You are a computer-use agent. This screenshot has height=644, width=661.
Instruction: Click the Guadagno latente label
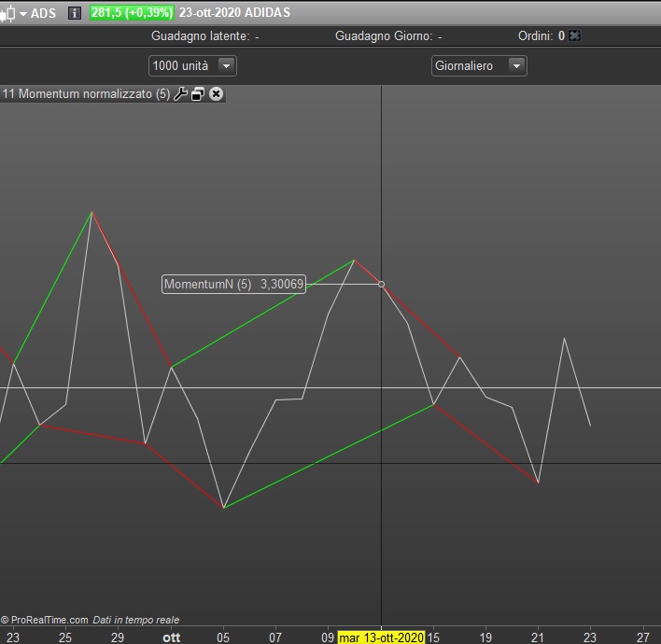[200, 36]
